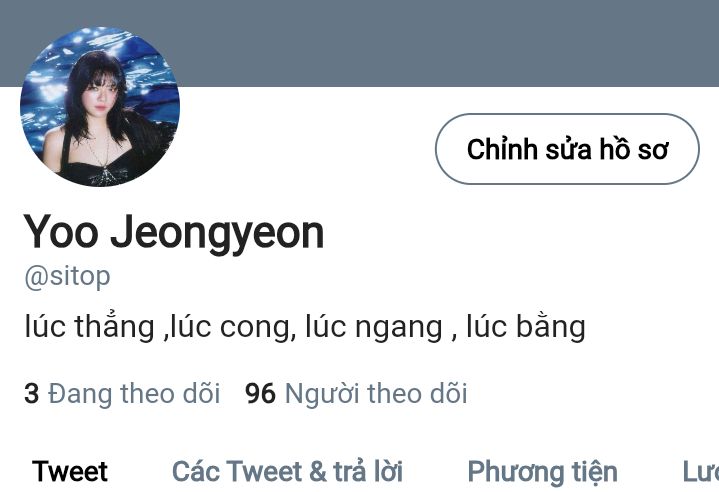This screenshot has width=719, height=492.
Task: Click bio phrase lúc ngang, lúc bằng
Action: pyautogui.click(x=445, y=326)
